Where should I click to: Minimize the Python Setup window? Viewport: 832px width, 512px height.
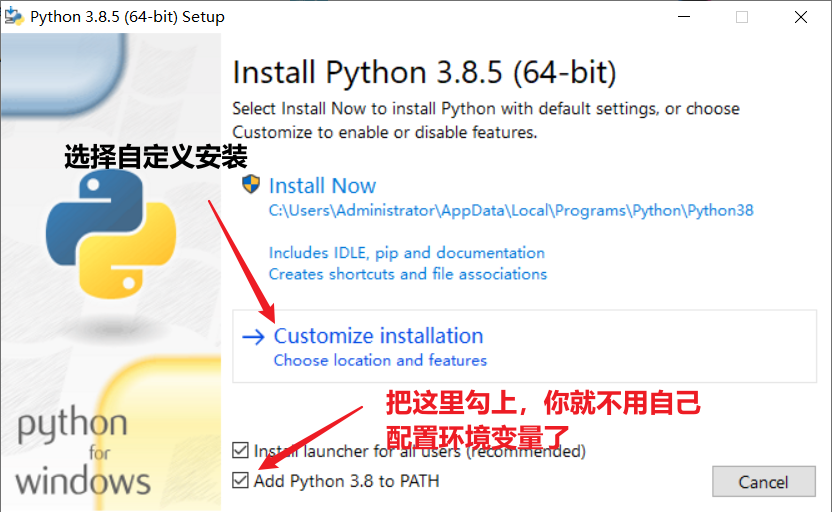pyautogui.click(x=682, y=17)
